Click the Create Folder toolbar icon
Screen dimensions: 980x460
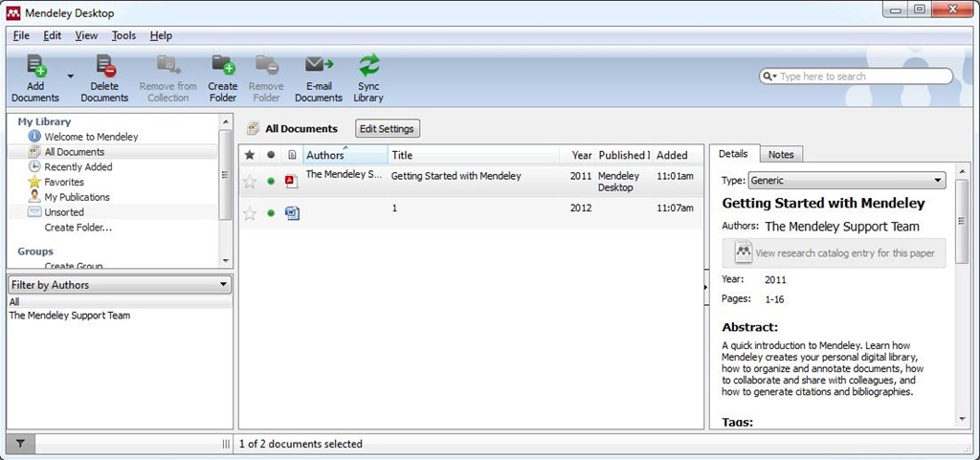pos(222,67)
